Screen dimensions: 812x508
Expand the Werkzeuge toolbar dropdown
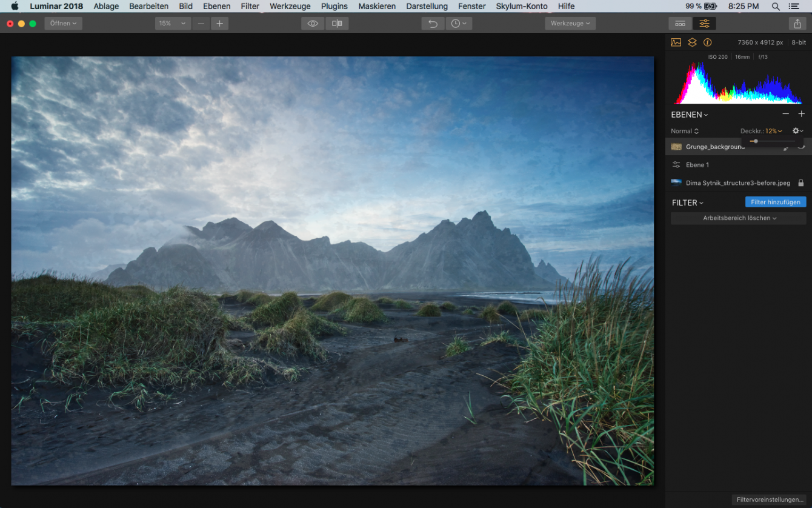click(x=570, y=24)
